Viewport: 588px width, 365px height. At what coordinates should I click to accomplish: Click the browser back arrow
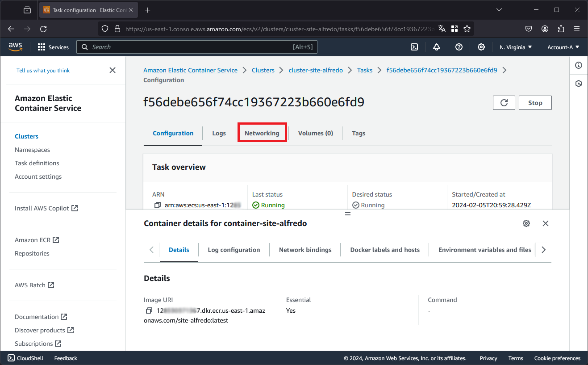pyautogui.click(x=11, y=29)
